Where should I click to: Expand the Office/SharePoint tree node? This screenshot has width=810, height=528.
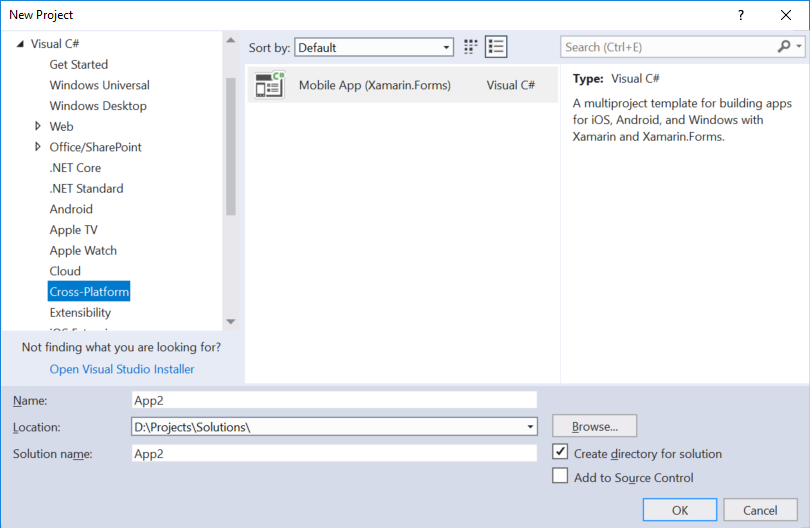coord(38,147)
